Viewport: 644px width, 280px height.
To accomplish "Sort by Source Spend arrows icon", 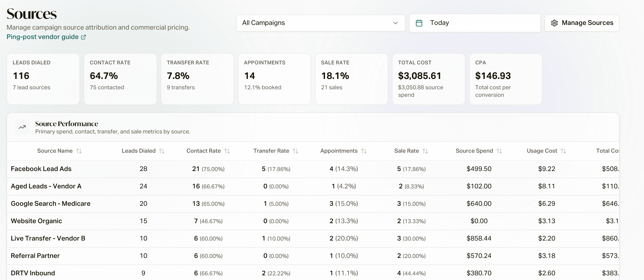I will (x=499, y=151).
